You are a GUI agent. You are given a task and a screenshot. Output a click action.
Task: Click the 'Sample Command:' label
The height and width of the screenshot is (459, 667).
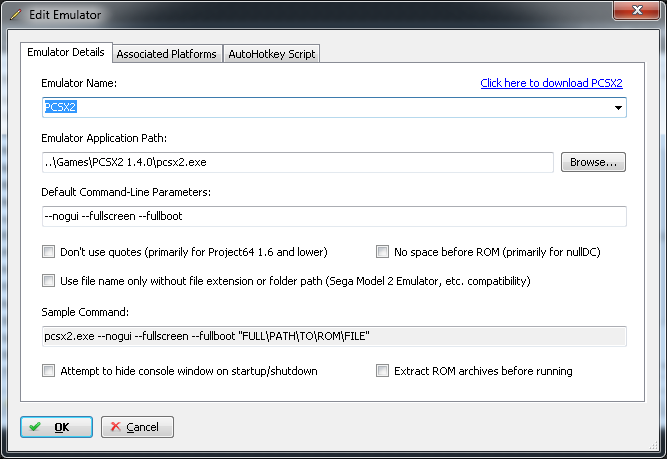pyautogui.click(x=85, y=312)
